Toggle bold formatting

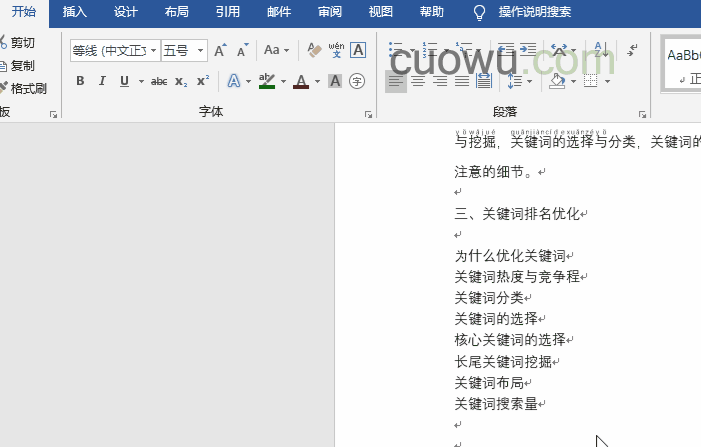click(80, 81)
